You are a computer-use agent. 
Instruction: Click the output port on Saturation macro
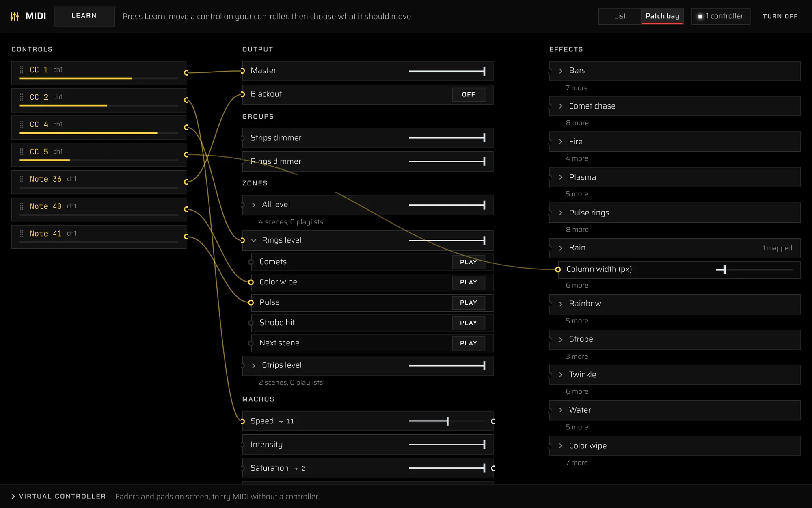pyautogui.click(x=493, y=468)
